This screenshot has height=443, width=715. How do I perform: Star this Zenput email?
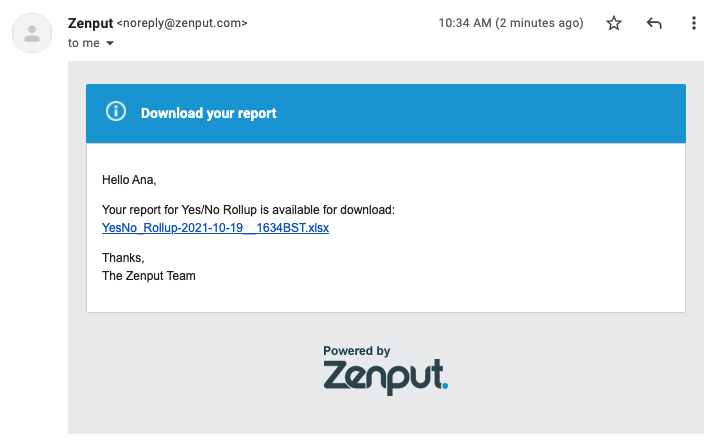tap(614, 23)
